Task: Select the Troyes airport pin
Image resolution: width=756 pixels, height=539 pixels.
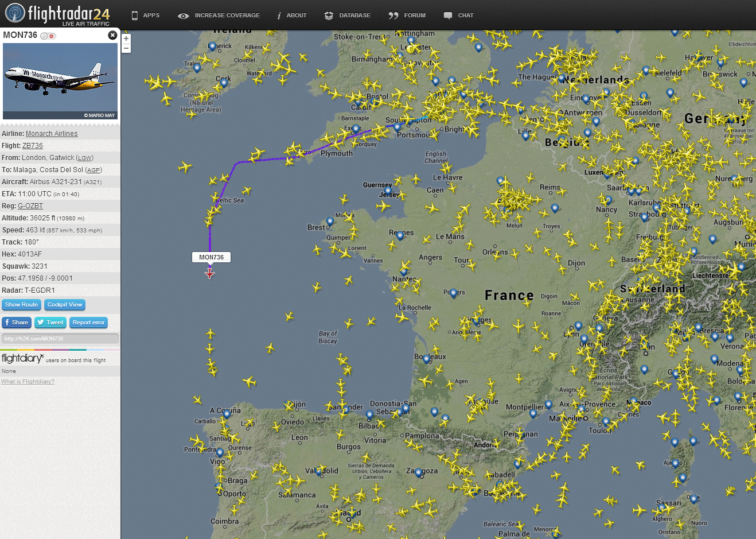Action: 554,208
